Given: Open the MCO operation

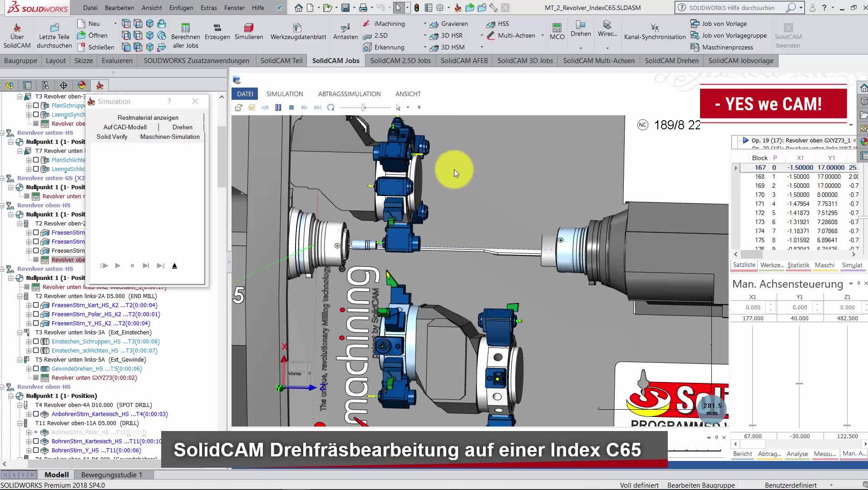Looking at the screenshot, I should (x=557, y=32).
